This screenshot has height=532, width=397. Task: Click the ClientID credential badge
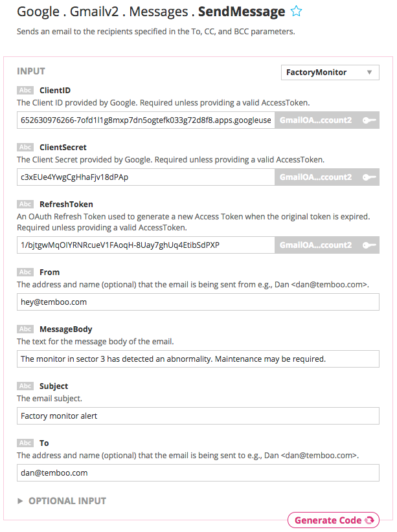[315, 120]
